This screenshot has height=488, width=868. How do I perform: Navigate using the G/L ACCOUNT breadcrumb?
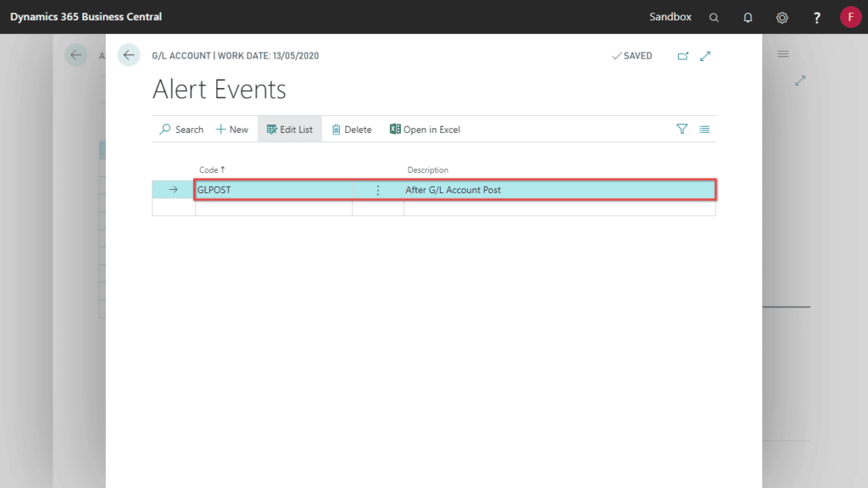click(183, 55)
